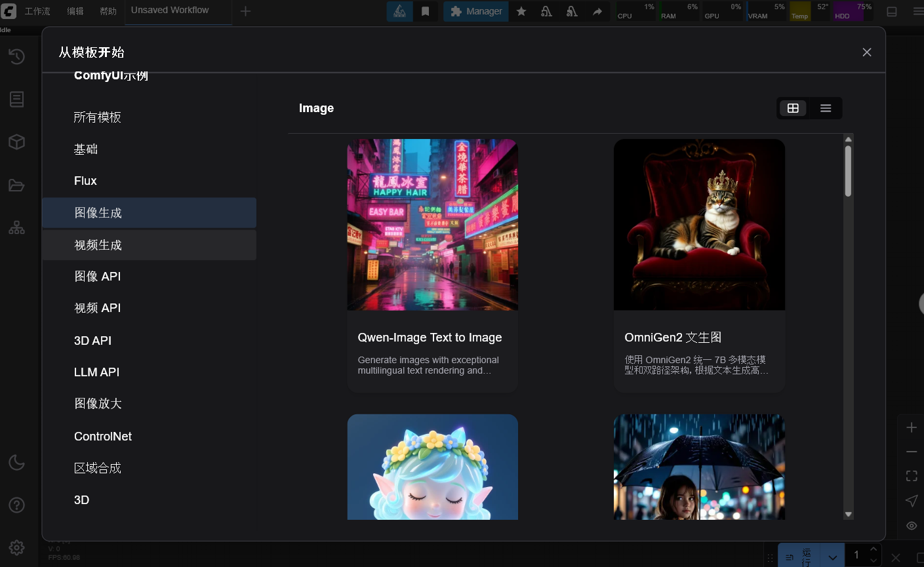The width and height of the screenshot is (924, 567).
Task: Open the Manager button
Action: pyautogui.click(x=476, y=11)
